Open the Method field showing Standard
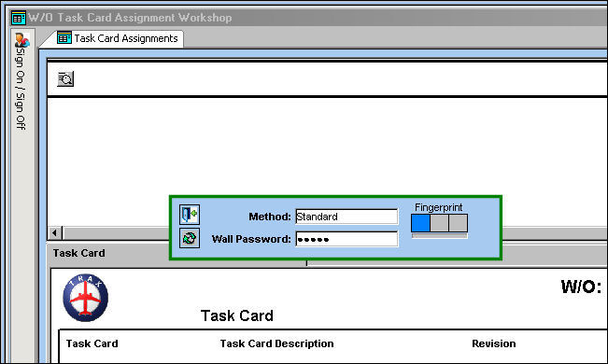This screenshot has width=608, height=364. (346, 217)
